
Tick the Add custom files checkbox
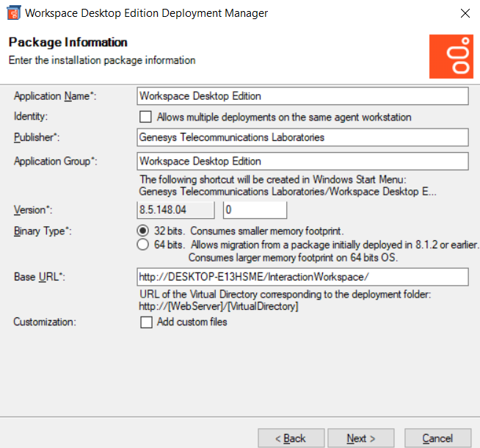click(x=145, y=322)
